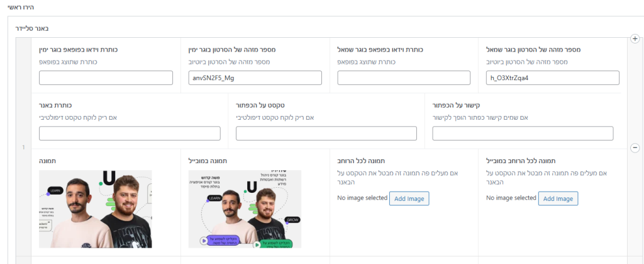Click the row number 1 handle

coord(23,147)
